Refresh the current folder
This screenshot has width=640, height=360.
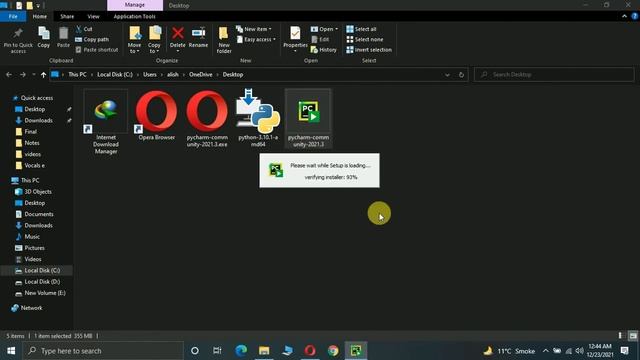[461, 75]
